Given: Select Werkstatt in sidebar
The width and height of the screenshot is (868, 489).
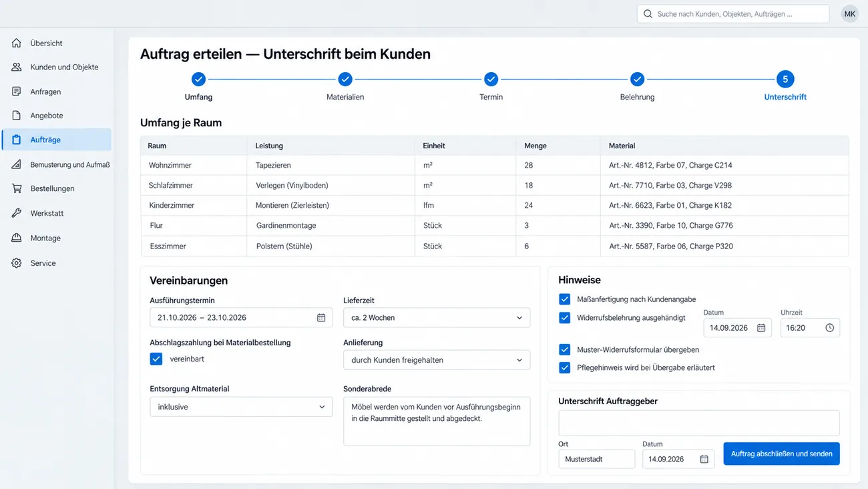Looking at the screenshot, I should click(x=57, y=213).
